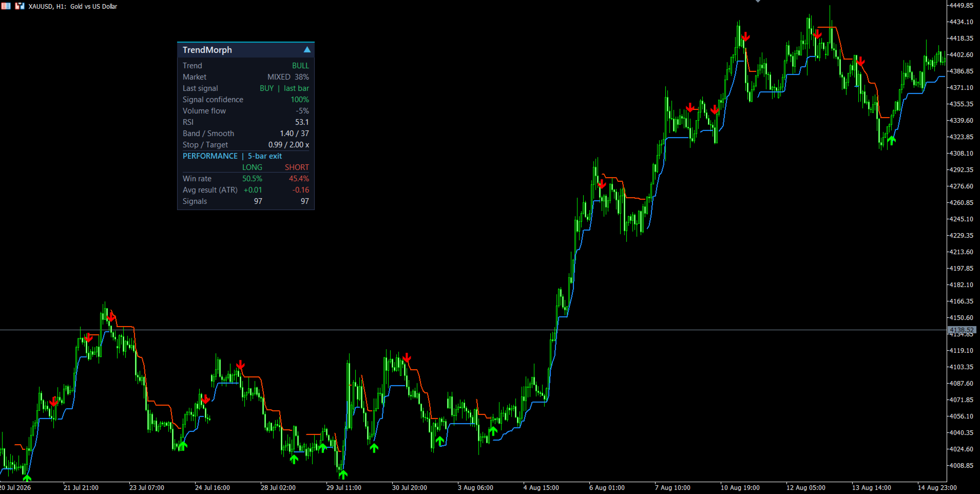Screen dimensions: 980x494
Task: Click the 10 Aug 19:00 time label
Action: (740, 488)
